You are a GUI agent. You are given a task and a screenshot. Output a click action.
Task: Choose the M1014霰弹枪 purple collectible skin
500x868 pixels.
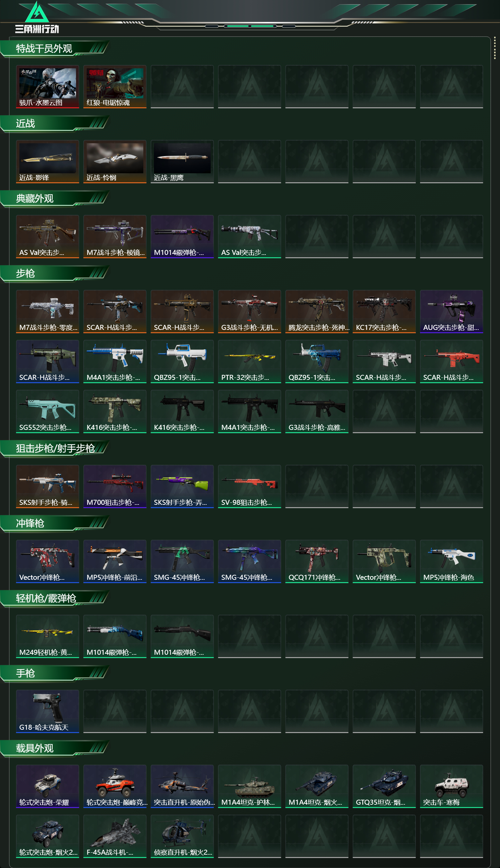[x=182, y=237]
